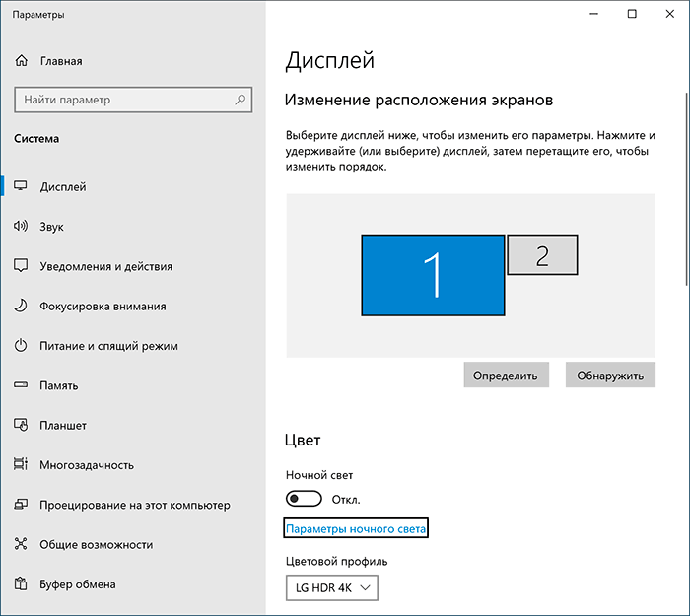Select the Память storage icon

[x=22, y=385]
